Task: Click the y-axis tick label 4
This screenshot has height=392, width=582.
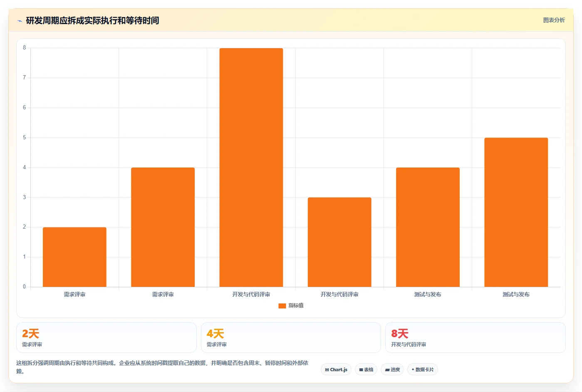Action: pyautogui.click(x=24, y=168)
